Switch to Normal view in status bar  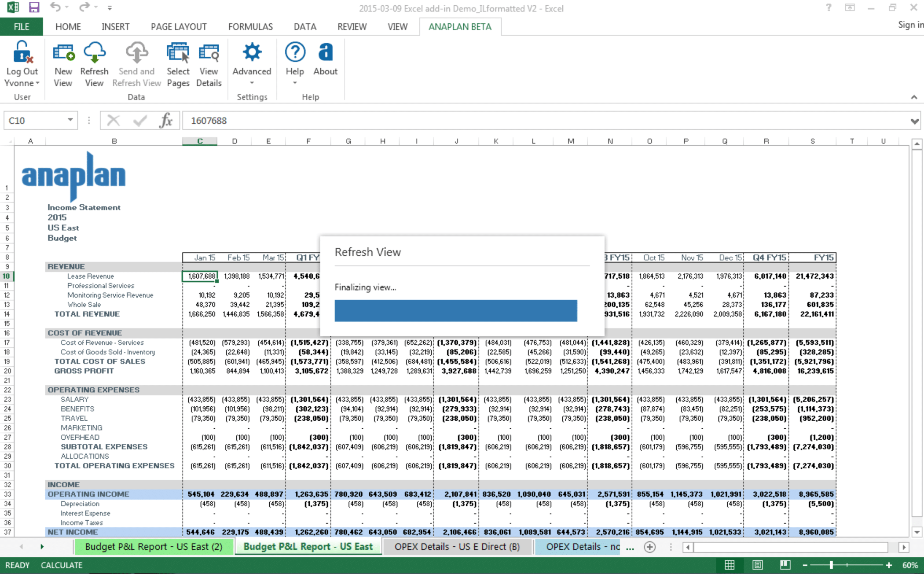click(730, 565)
